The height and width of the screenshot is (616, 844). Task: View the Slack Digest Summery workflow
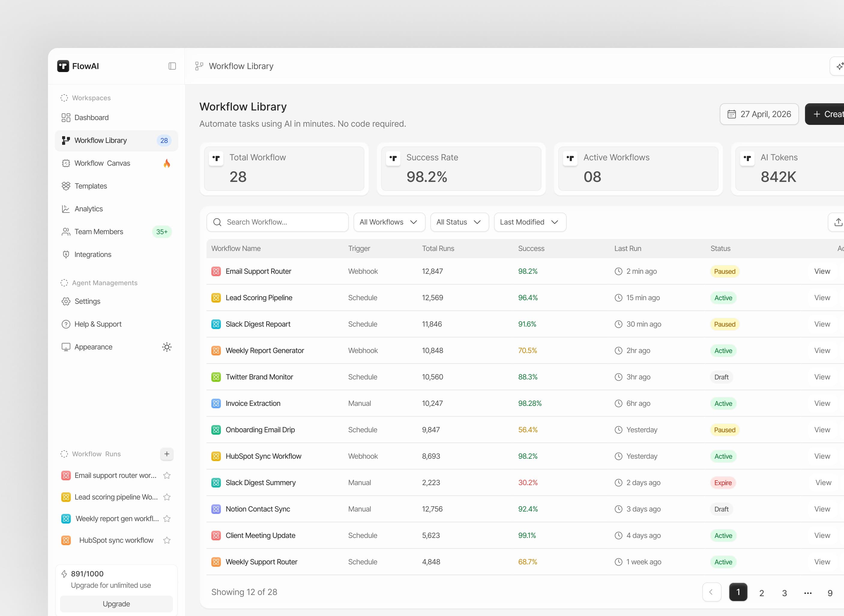coord(823,482)
